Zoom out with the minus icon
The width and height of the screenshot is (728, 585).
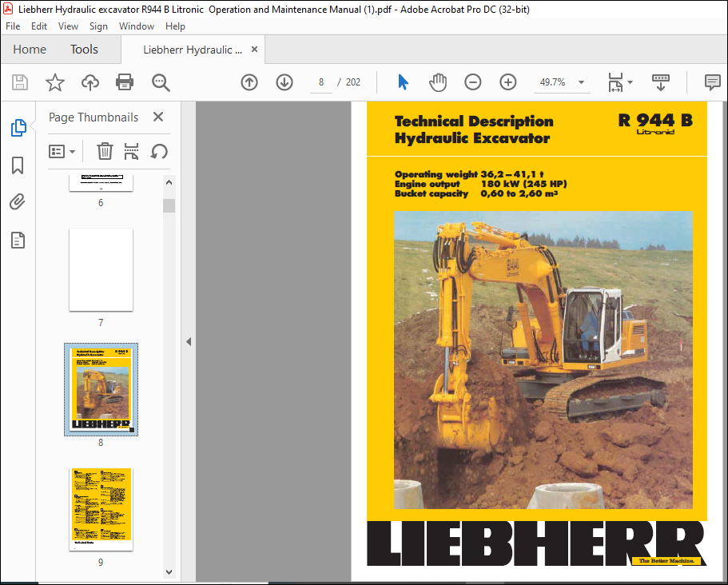(x=472, y=82)
